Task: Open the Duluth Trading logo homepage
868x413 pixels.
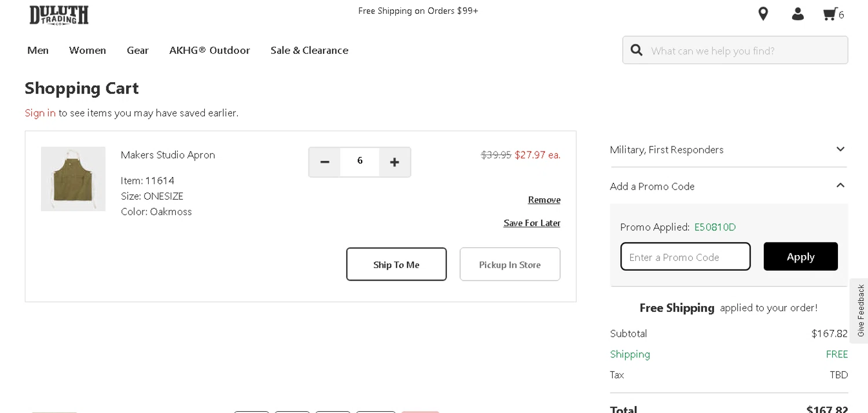Action: [59, 15]
